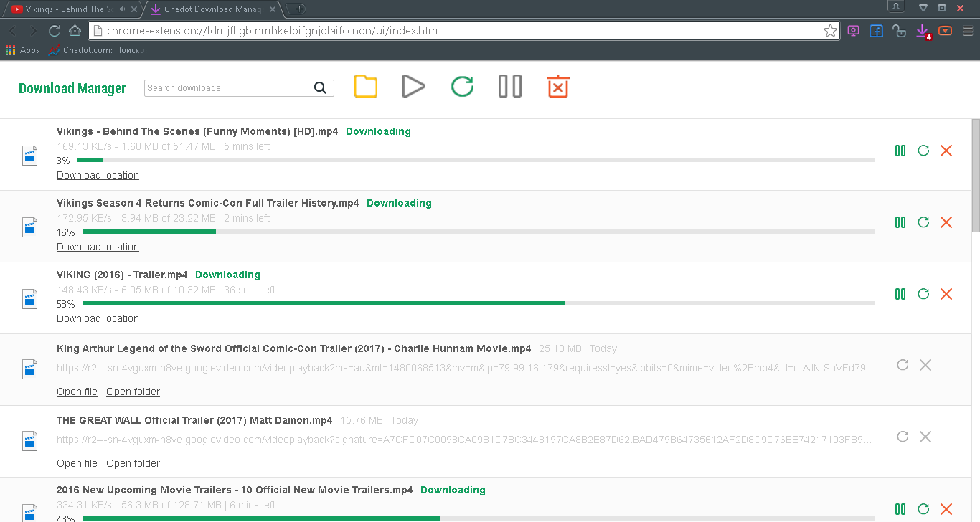
Task: Cancel VIKING (2016) Trailer download
Action: click(x=946, y=294)
